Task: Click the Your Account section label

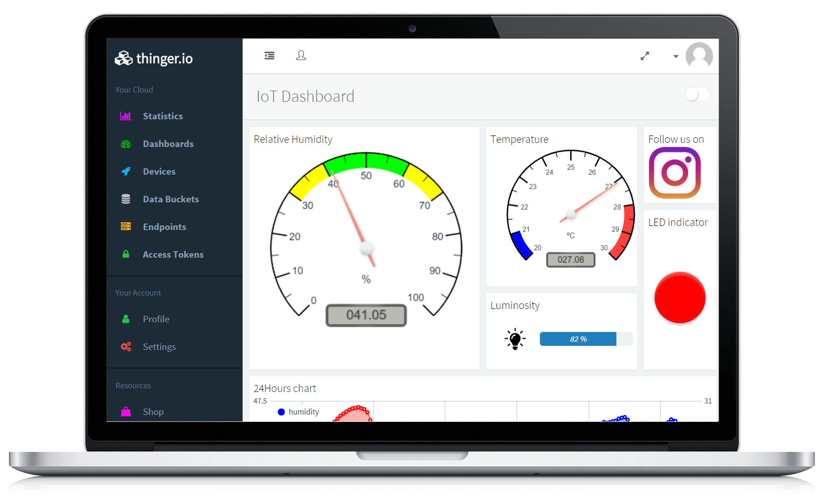Action: pyautogui.click(x=138, y=293)
